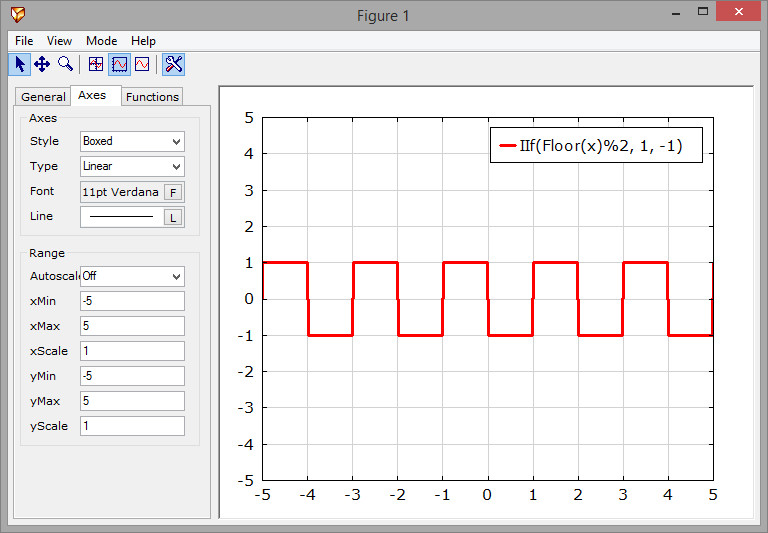Screen dimensions: 768x533
Task: Switch to the Functions tab
Action: click(x=152, y=97)
